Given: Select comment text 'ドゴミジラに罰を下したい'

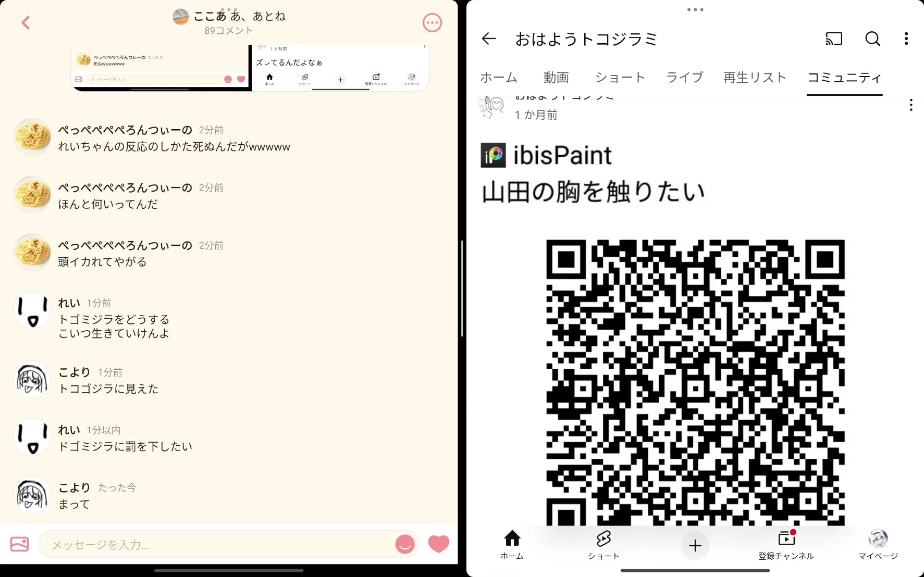Looking at the screenshot, I should pos(125,446).
